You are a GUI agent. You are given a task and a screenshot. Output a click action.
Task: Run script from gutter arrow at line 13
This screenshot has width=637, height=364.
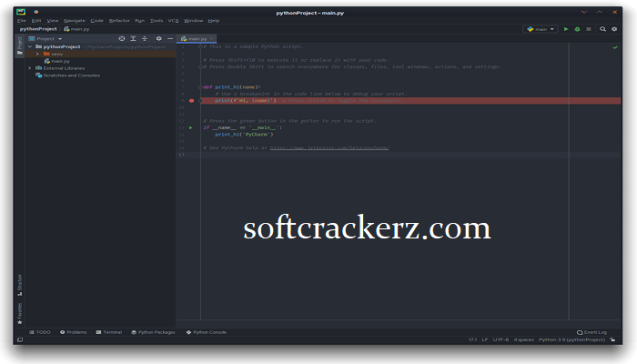point(191,127)
